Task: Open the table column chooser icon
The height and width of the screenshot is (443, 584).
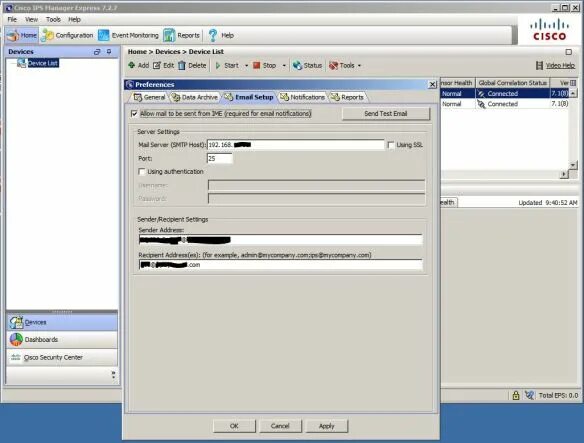Action: [573, 83]
